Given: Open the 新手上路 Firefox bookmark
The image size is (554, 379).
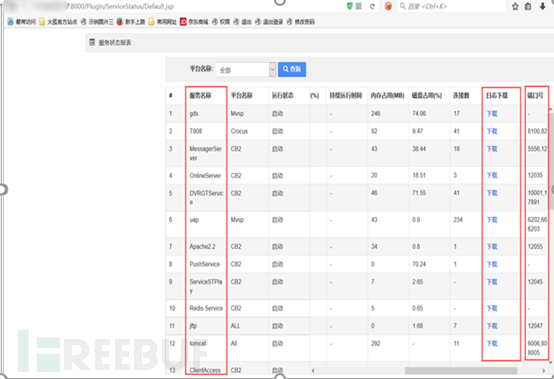Looking at the screenshot, I should point(131,22).
